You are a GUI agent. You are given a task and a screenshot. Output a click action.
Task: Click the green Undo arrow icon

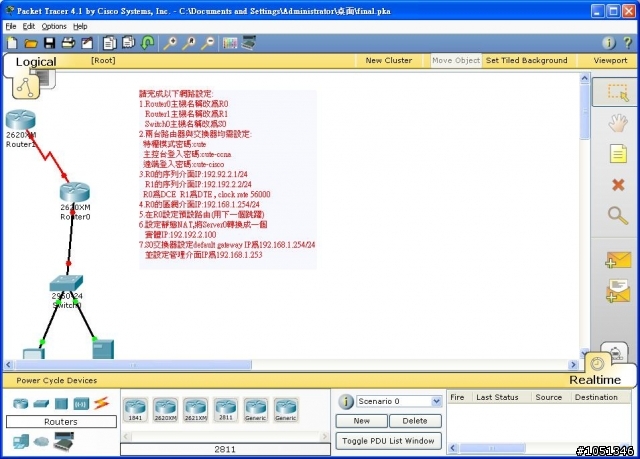coord(147,43)
